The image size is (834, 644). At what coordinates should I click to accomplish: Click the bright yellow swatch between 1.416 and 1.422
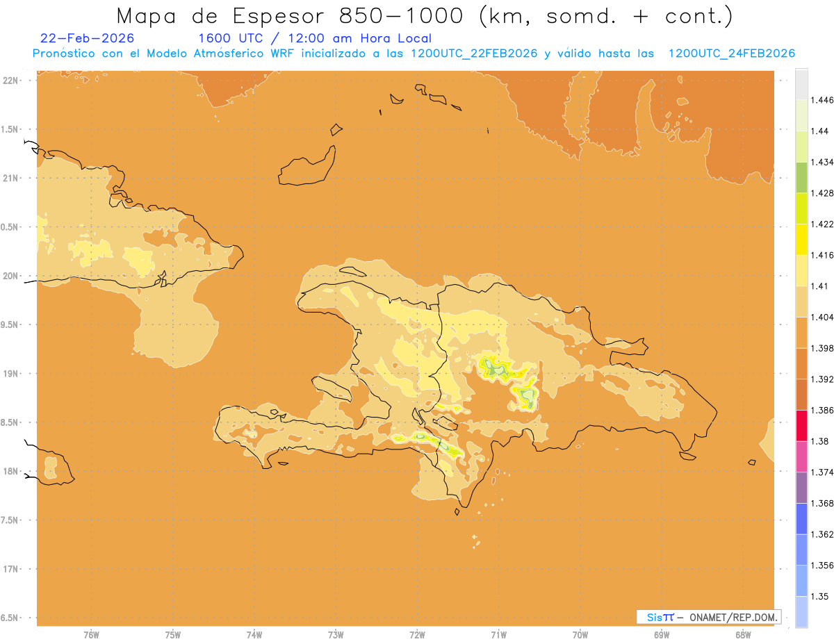tap(801, 239)
